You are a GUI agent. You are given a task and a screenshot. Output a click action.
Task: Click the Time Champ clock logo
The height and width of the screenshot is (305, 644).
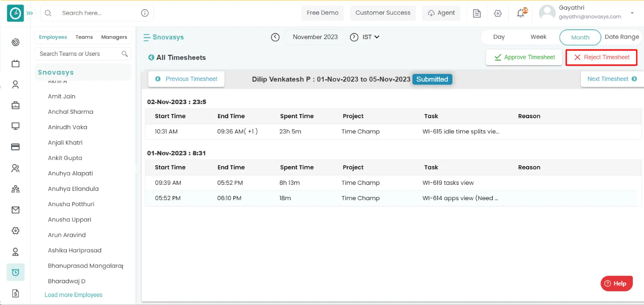point(15,13)
